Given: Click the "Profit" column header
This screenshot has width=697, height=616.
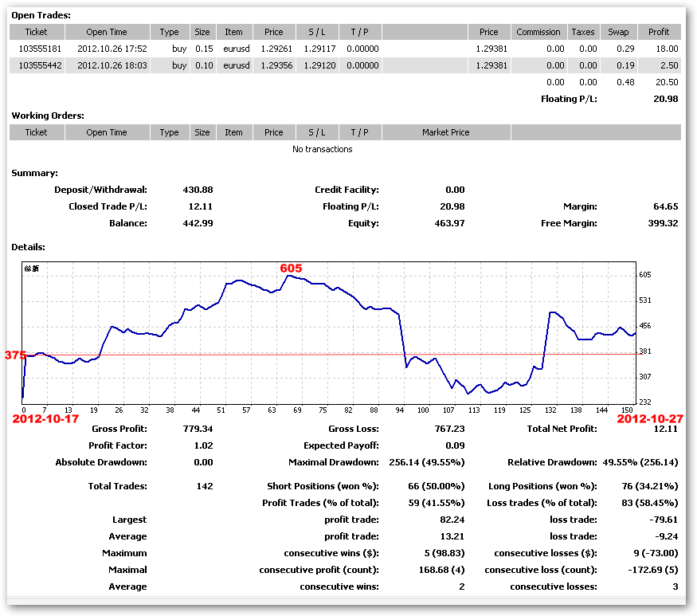Looking at the screenshot, I should click(x=659, y=32).
